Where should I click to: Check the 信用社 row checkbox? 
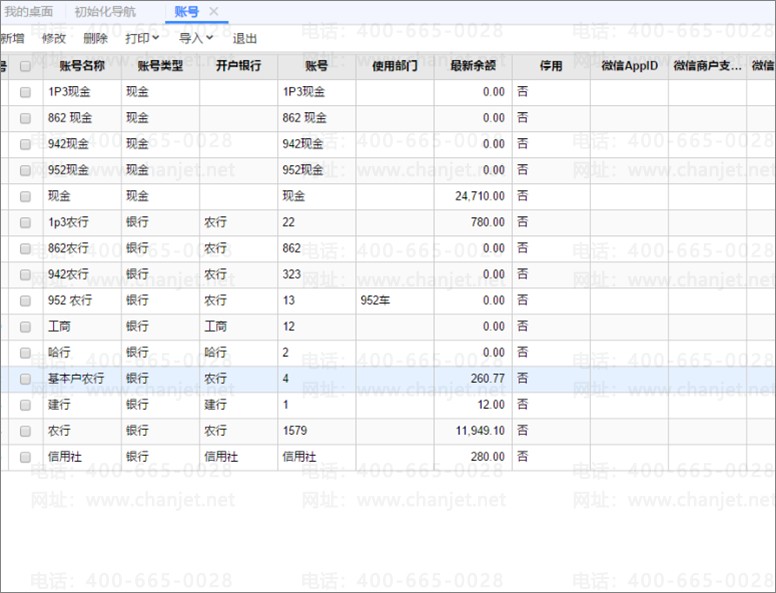tap(25, 457)
